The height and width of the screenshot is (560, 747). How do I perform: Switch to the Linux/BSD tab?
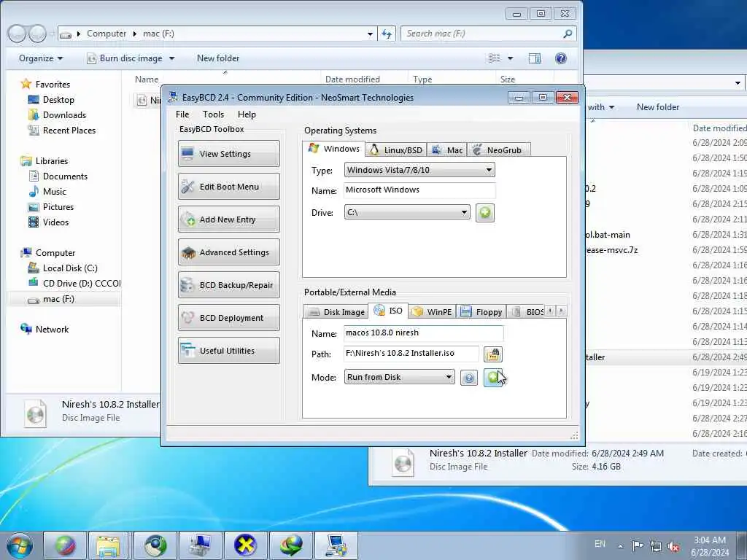tap(396, 150)
